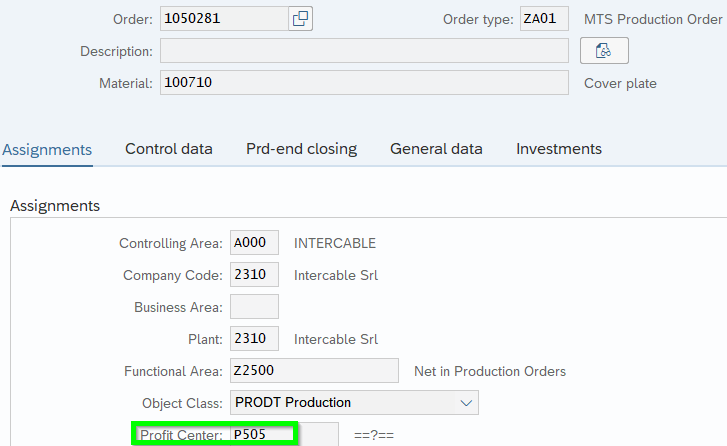Switch to the Assignments tab
This screenshot has width=727, height=446.
tap(47, 149)
